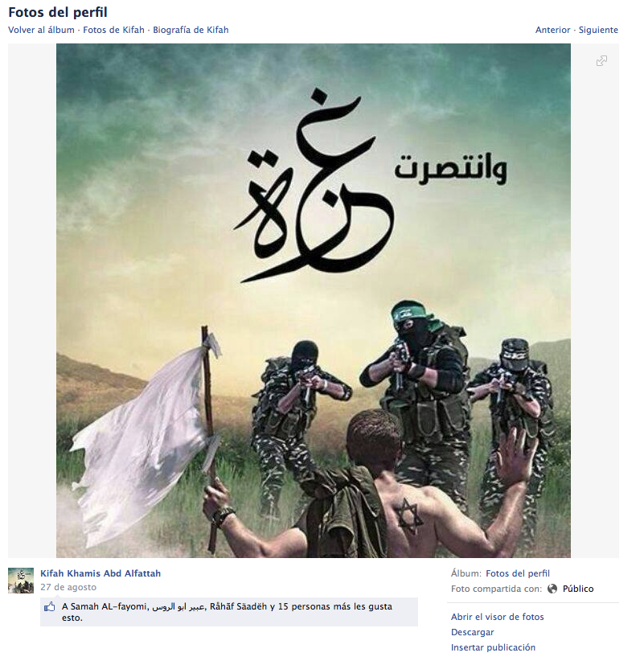Open the Fotos del perfil album link
This screenshot has width=644, height=661.
518,573
